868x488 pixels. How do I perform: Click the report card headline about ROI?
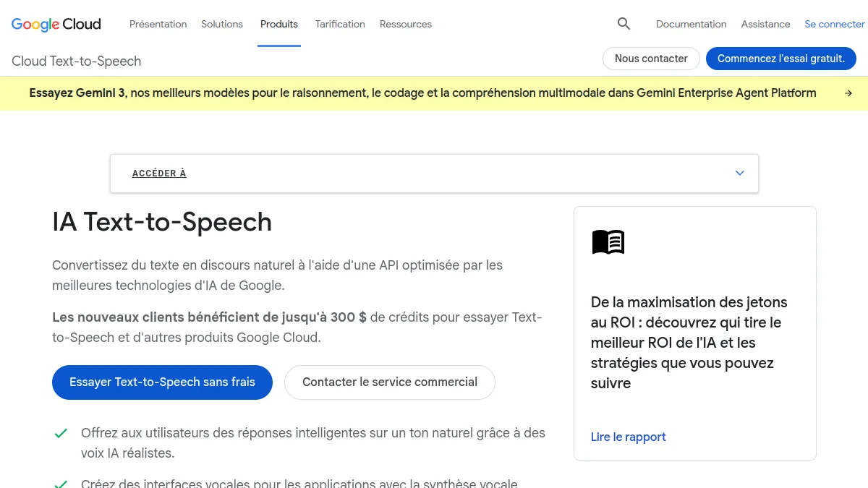(x=689, y=343)
